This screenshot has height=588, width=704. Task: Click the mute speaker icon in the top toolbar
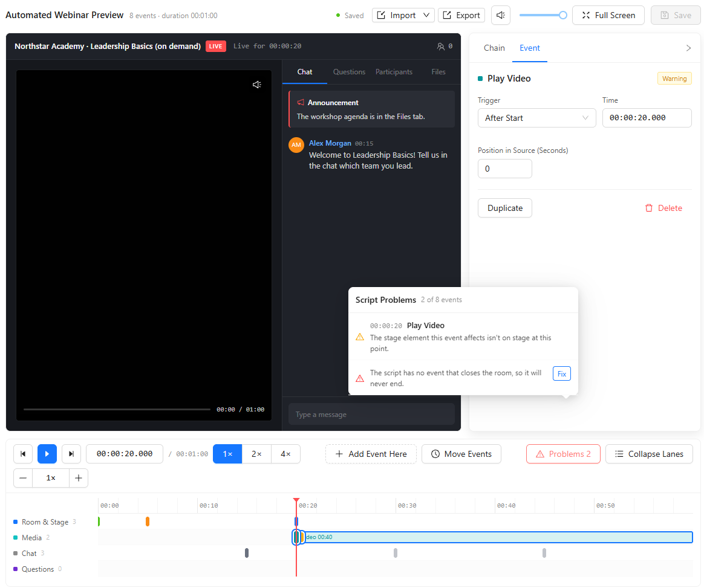pyautogui.click(x=501, y=15)
